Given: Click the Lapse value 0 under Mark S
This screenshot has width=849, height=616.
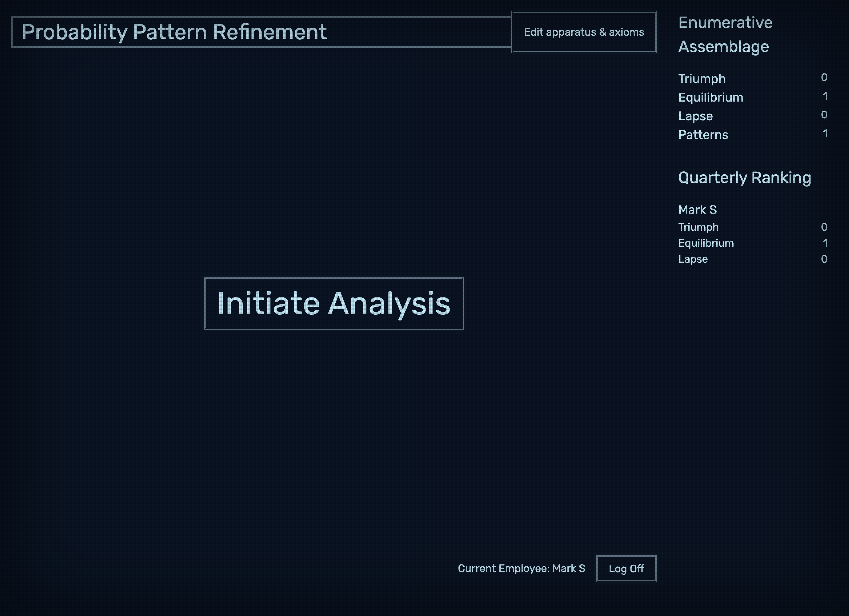Looking at the screenshot, I should click(824, 259).
